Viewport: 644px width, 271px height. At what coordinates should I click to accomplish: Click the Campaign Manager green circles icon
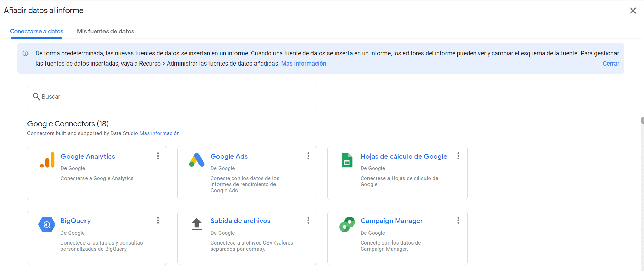point(347,224)
